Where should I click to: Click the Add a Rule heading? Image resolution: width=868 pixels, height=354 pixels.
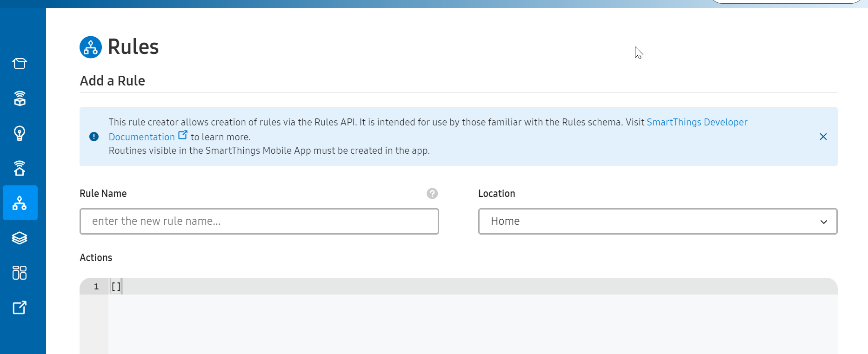click(113, 81)
